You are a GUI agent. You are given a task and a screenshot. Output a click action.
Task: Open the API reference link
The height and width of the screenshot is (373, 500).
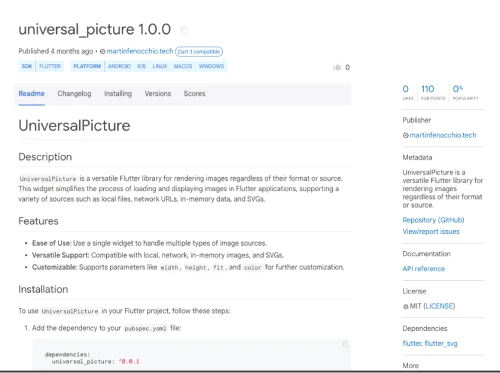[424, 269]
